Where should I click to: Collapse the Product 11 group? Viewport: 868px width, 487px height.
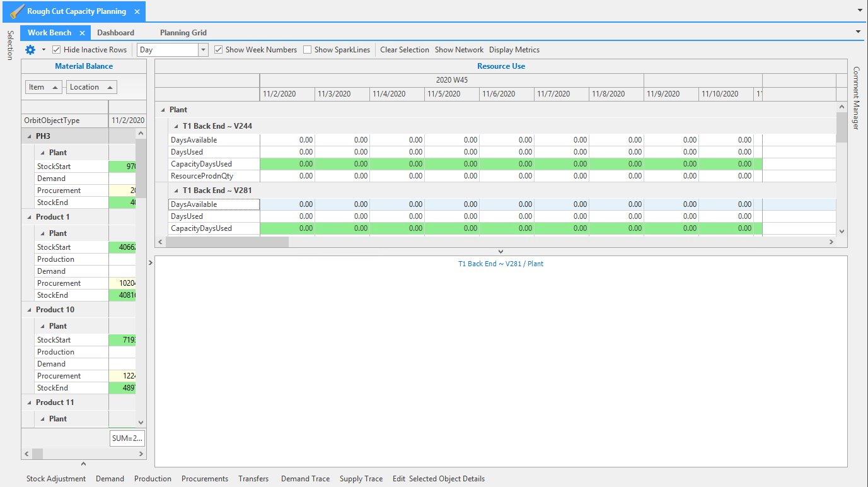[30, 402]
